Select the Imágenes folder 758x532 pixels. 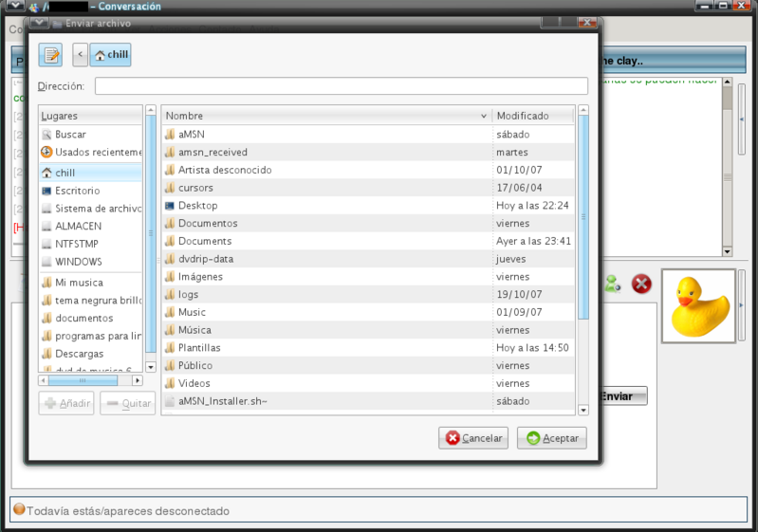tap(326, 277)
